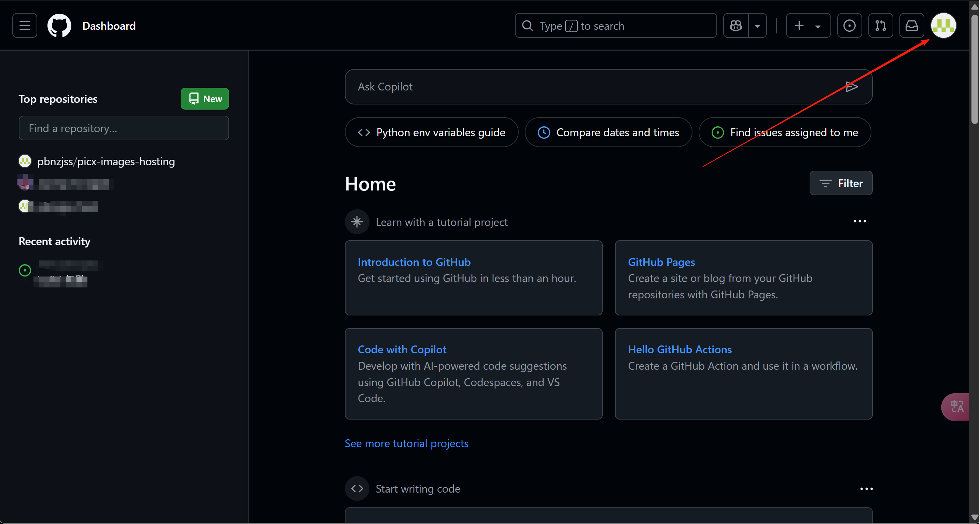Click the translate extension icon
This screenshot has height=524, width=980.
coord(957,407)
